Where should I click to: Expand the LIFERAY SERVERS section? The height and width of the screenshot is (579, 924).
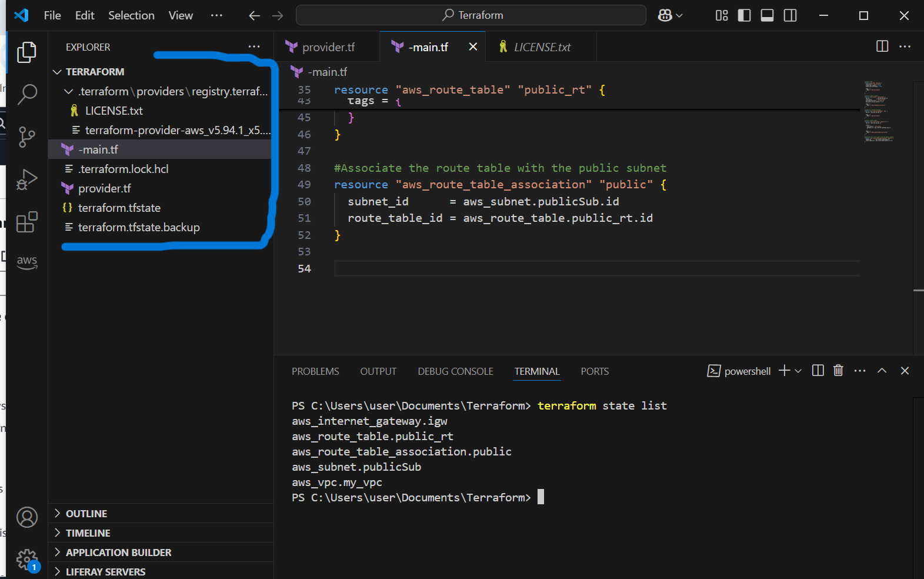pyautogui.click(x=161, y=571)
